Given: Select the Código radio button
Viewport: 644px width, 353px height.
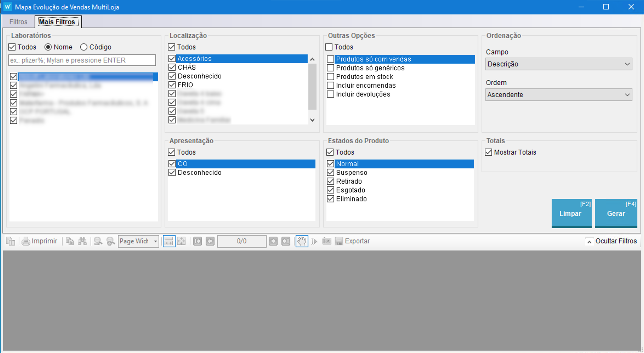Looking at the screenshot, I should click(x=84, y=47).
